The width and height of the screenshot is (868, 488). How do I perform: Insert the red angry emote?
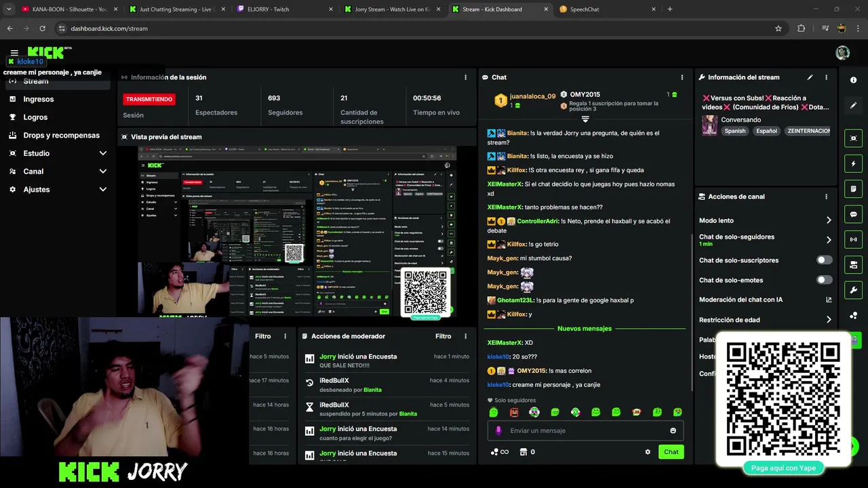tap(514, 412)
